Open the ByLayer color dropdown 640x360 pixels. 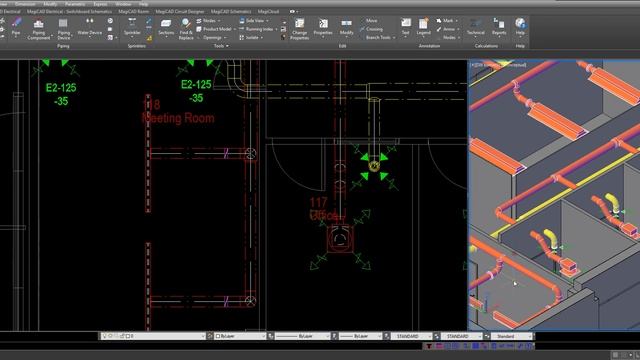click(x=240, y=336)
